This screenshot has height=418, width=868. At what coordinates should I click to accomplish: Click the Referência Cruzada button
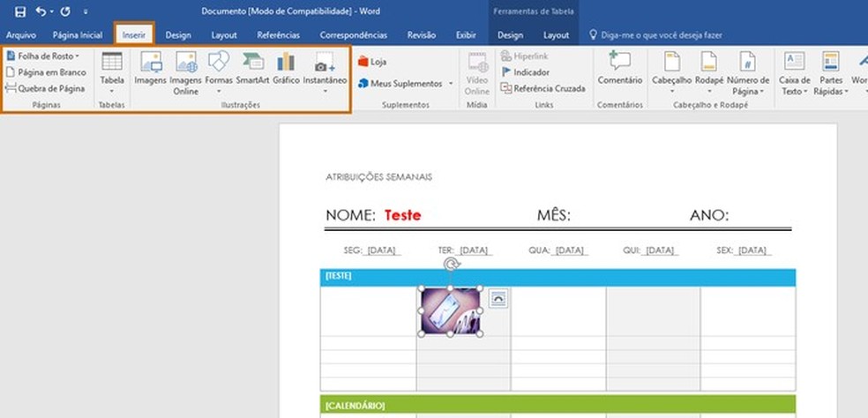tap(543, 88)
